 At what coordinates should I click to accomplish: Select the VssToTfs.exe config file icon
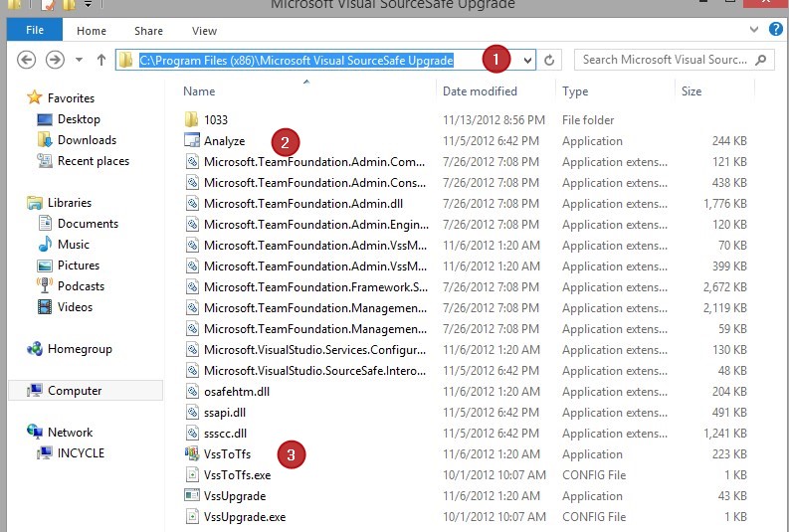tap(192, 474)
